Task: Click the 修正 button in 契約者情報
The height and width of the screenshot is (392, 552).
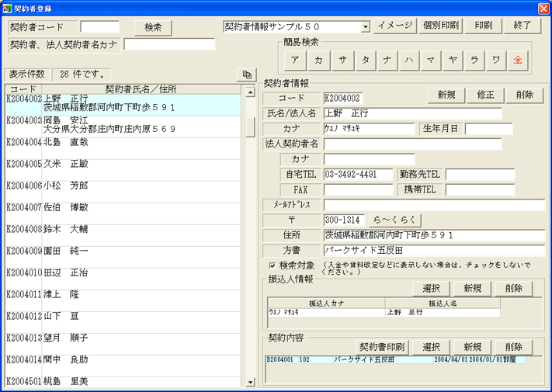Action: pyautogui.click(x=486, y=95)
